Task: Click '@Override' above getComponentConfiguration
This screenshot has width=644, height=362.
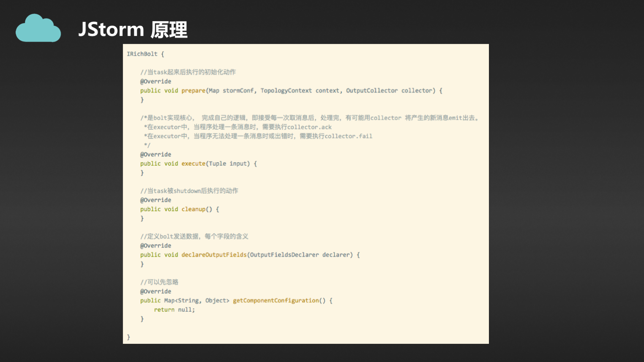Action: point(156,291)
